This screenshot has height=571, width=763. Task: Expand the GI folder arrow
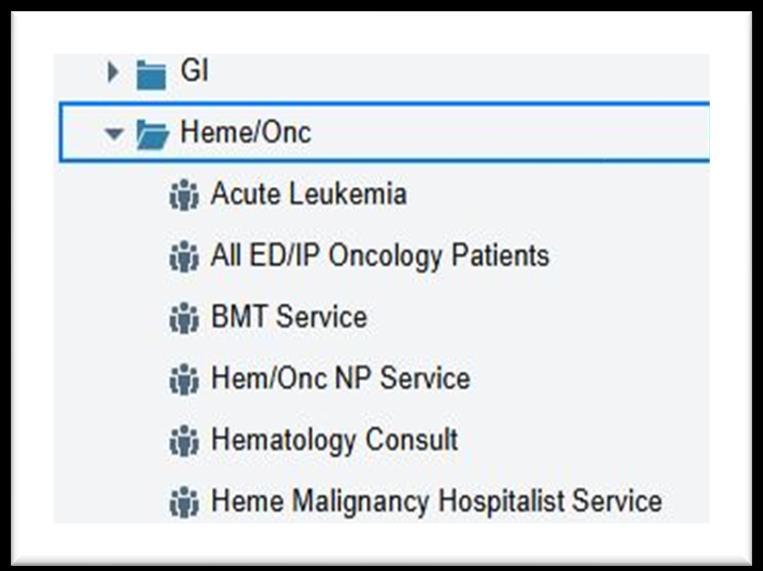113,73
